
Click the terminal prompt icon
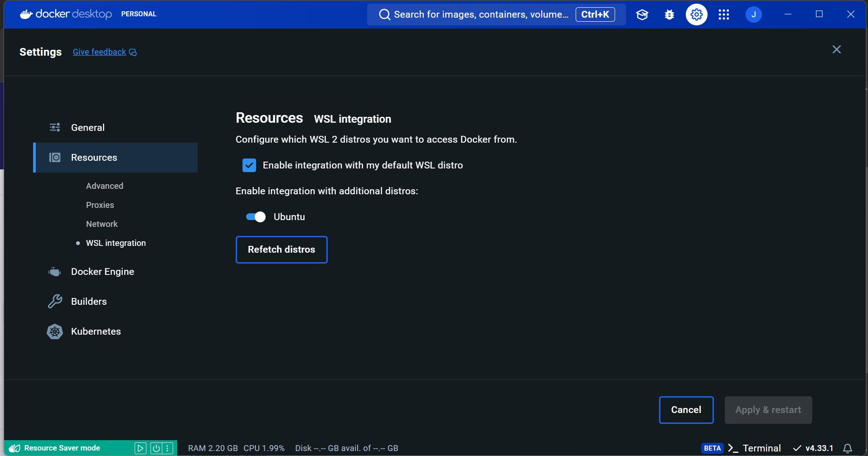733,448
